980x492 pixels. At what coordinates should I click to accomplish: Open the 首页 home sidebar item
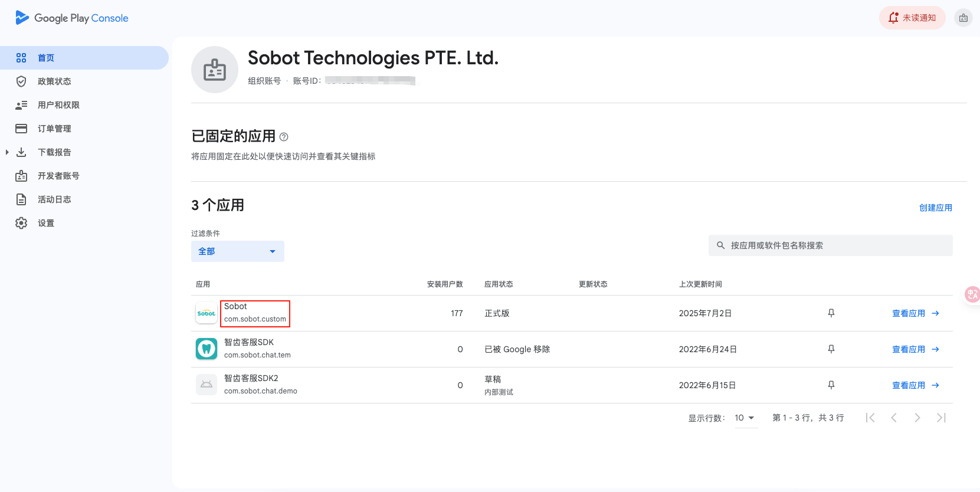(84, 58)
